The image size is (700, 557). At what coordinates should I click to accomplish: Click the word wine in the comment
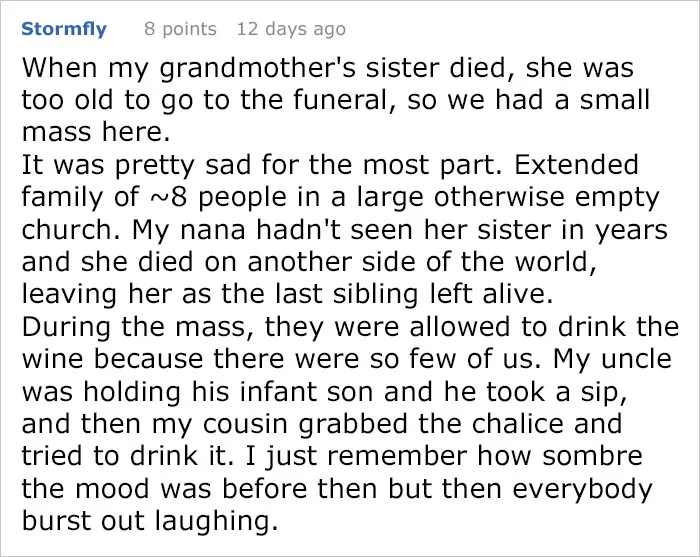tap(52, 359)
